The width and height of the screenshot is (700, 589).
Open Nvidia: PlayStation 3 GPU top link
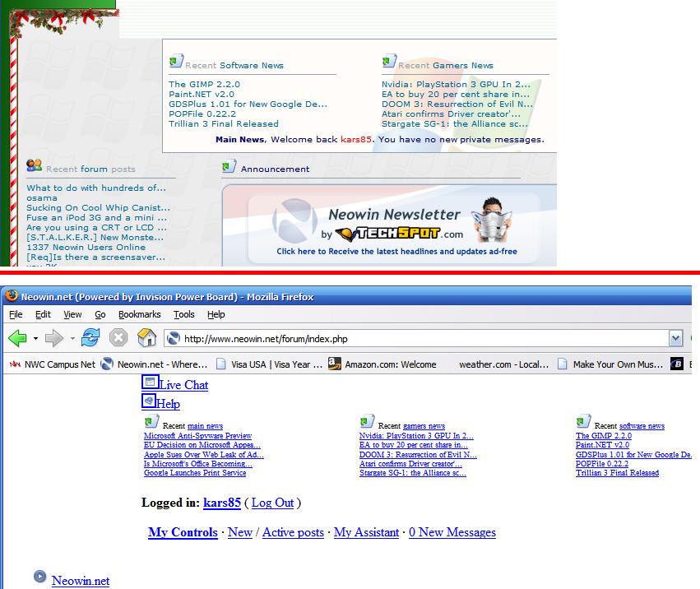tap(456, 85)
